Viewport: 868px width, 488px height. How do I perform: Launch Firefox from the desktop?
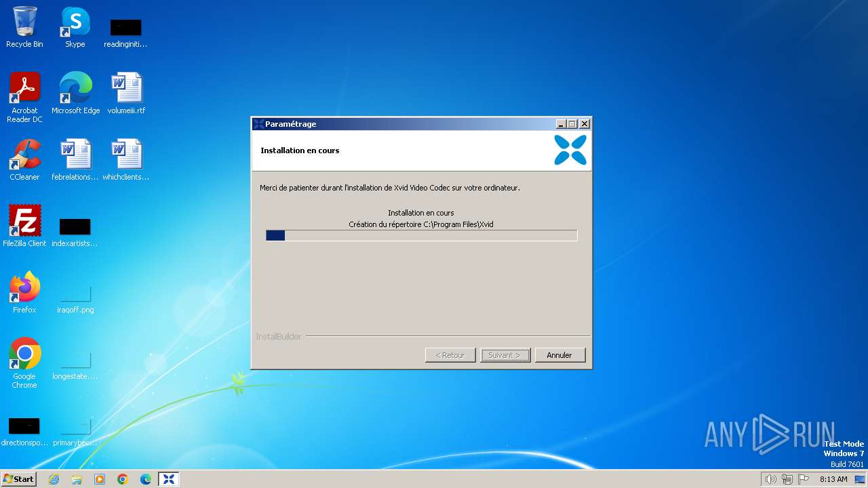point(24,292)
